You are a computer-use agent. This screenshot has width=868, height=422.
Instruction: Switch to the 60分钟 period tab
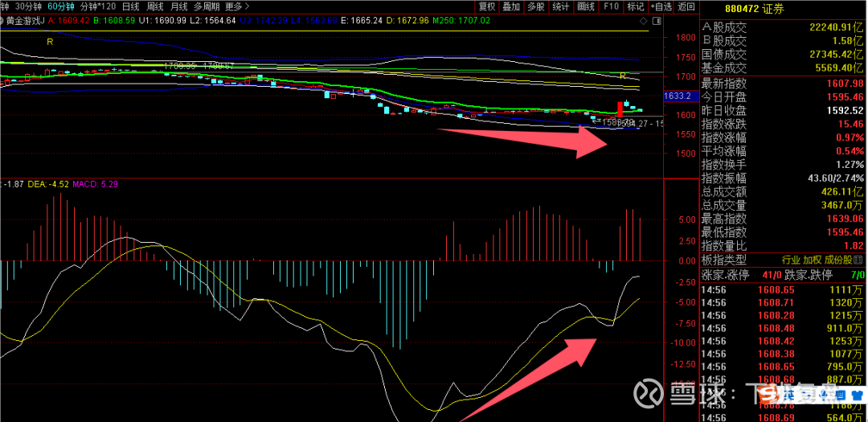click(60, 6)
